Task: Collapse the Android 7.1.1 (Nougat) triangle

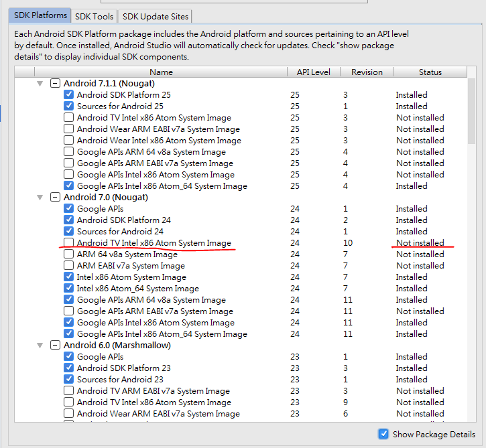Action: point(40,84)
